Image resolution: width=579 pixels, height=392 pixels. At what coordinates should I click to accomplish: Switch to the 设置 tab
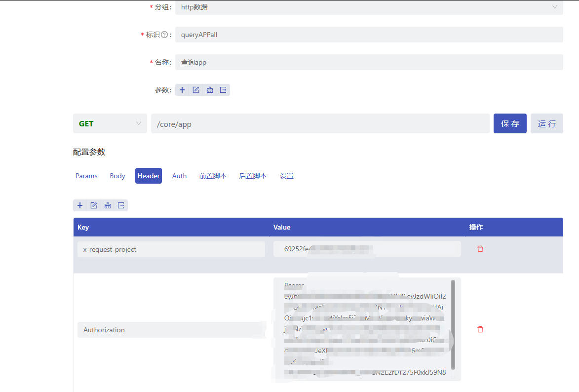coord(286,176)
